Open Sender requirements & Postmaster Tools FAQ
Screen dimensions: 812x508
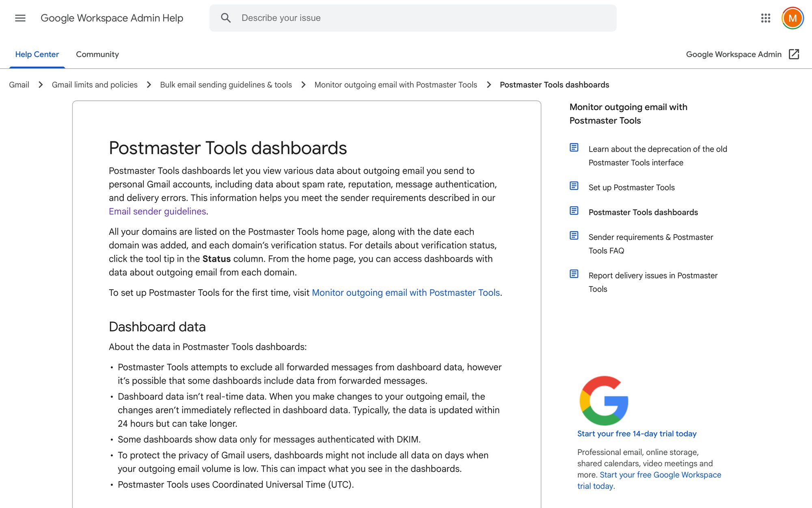[x=650, y=243]
